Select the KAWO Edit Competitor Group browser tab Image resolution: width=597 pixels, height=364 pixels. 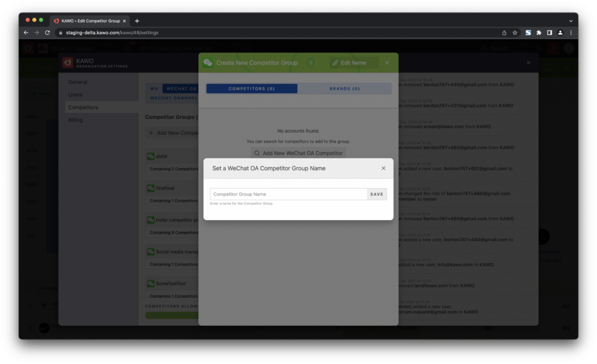click(90, 21)
